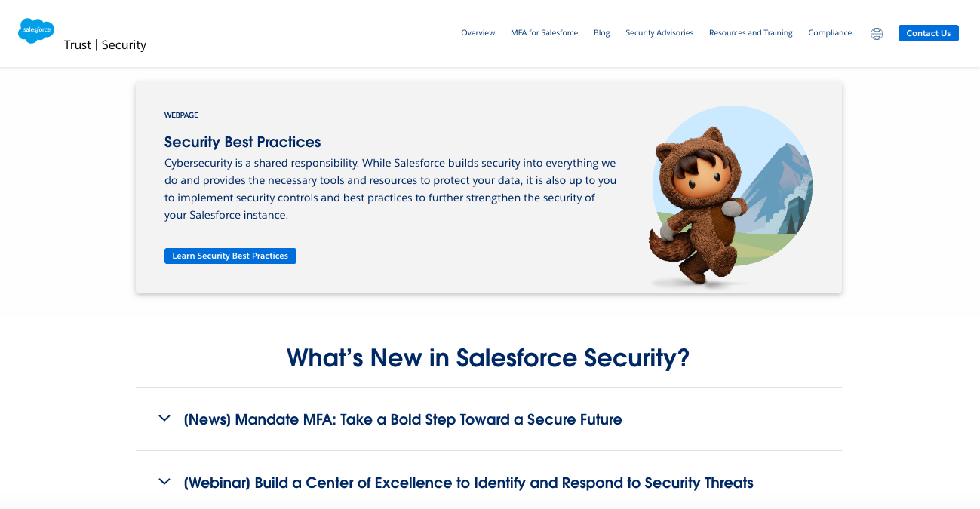Click the webinar headline about security threats
Screen dimensions: 980x509
(x=468, y=483)
